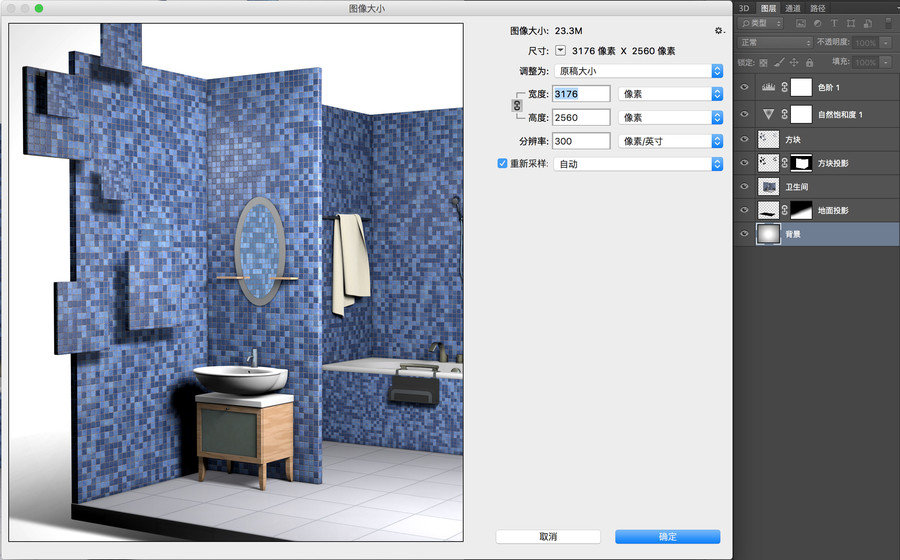Toggle the constrain proportions chain link icon
Image resolution: width=900 pixels, height=560 pixels.
[x=517, y=106]
